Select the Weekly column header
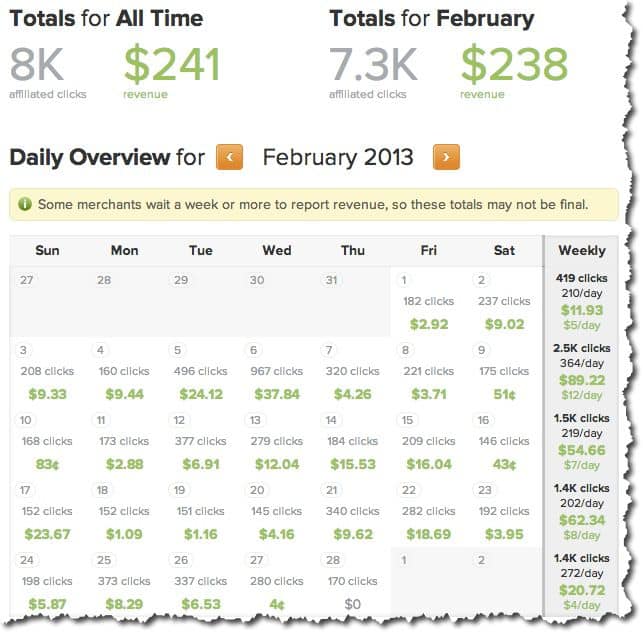643x634 pixels. 581,250
